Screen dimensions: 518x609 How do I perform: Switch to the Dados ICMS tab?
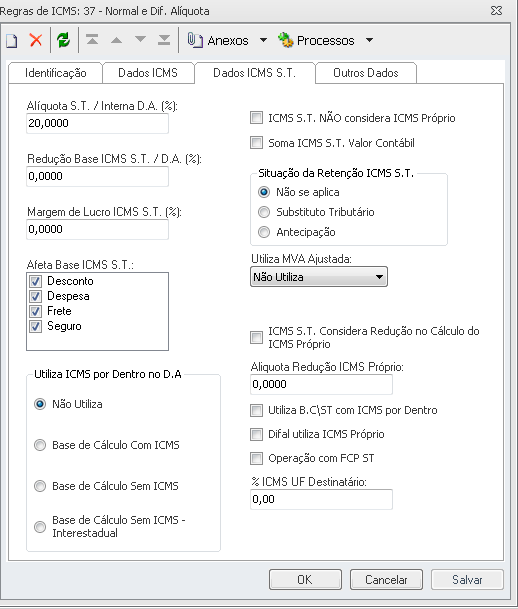pyautogui.click(x=148, y=73)
